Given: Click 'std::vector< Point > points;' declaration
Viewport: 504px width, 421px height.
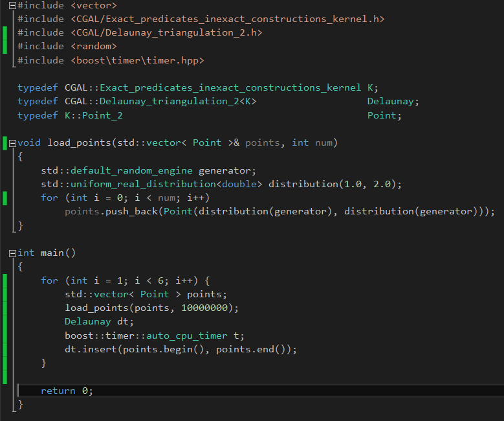Looking at the screenshot, I should point(146,295).
